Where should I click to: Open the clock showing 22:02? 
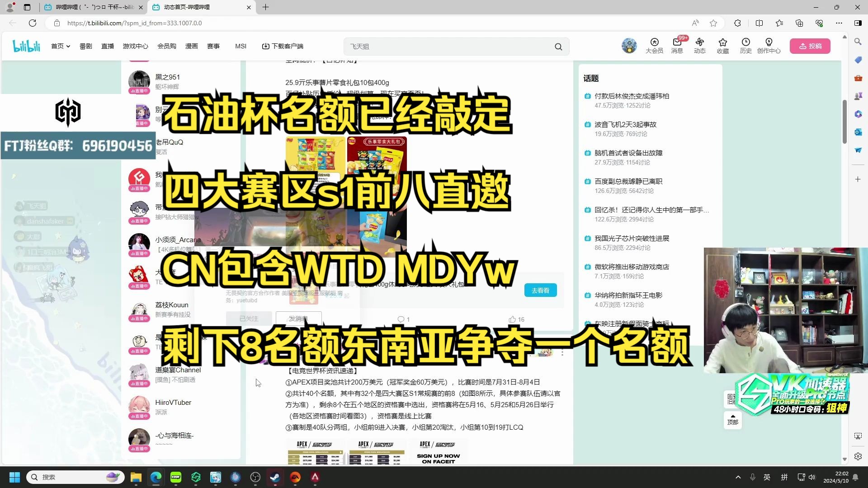pos(835,477)
